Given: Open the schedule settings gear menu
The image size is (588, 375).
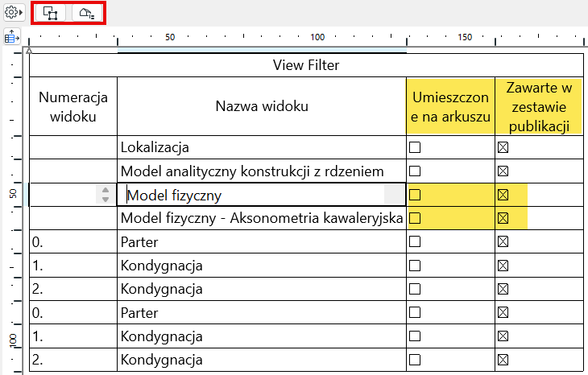Looking at the screenshot, I should pyautogui.click(x=14, y=13).
